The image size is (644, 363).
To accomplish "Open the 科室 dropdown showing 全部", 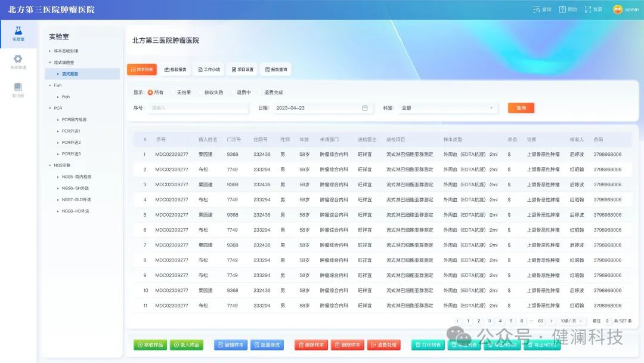I will coord(447,108).
